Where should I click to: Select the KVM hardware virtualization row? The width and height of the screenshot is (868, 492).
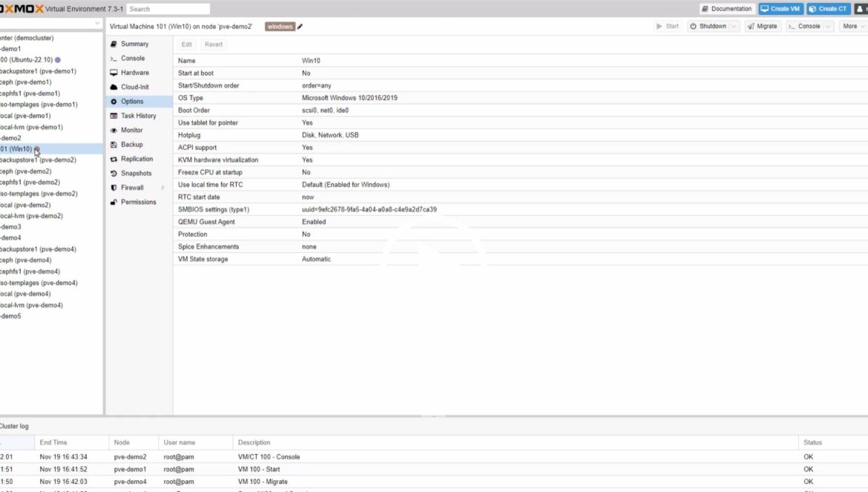coord(520,160)
